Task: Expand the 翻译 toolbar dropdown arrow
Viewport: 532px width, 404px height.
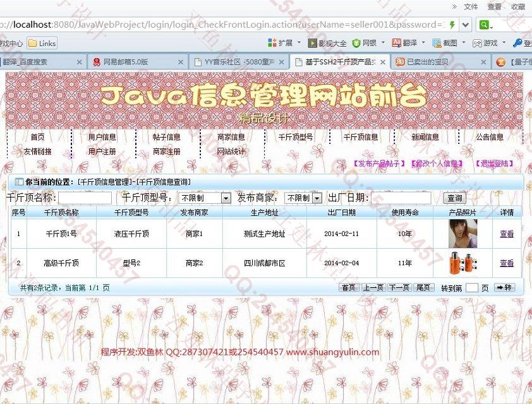Action: coord(423,43)
